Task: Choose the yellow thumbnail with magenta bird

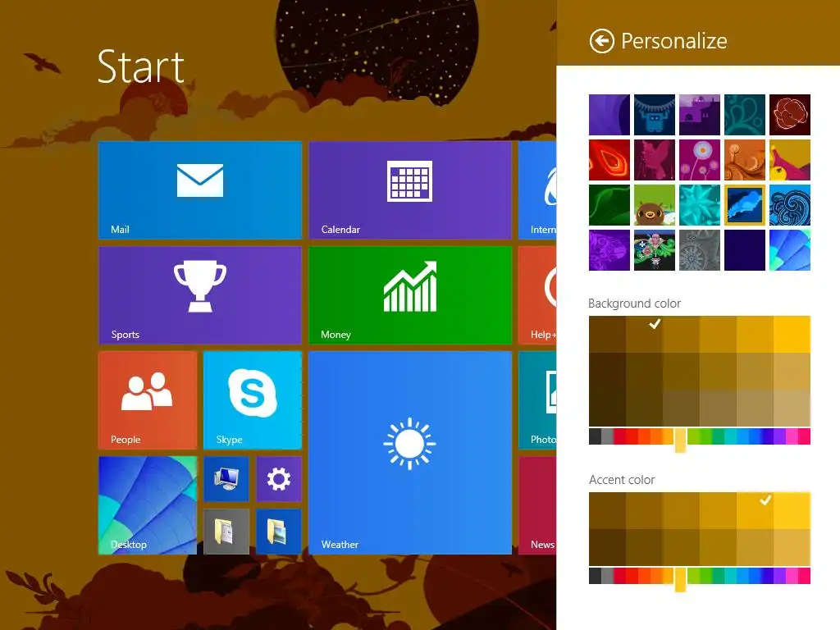Action: coord(790,160)
